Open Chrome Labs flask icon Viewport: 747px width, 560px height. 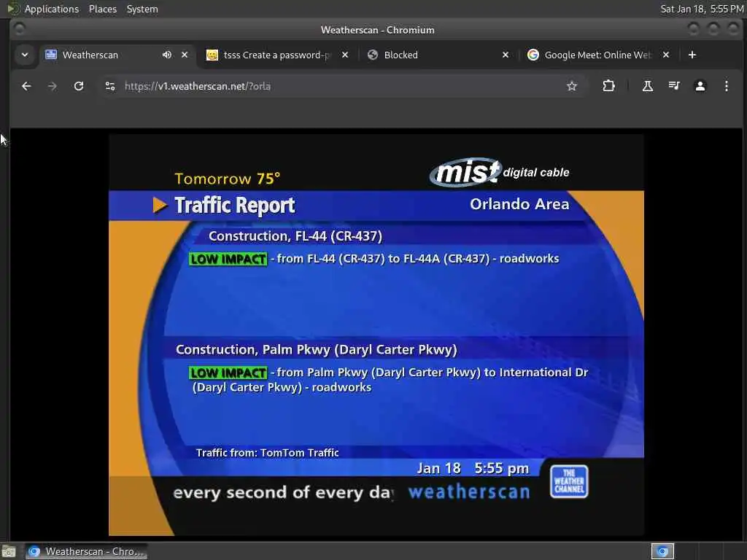tap(648, 86)
